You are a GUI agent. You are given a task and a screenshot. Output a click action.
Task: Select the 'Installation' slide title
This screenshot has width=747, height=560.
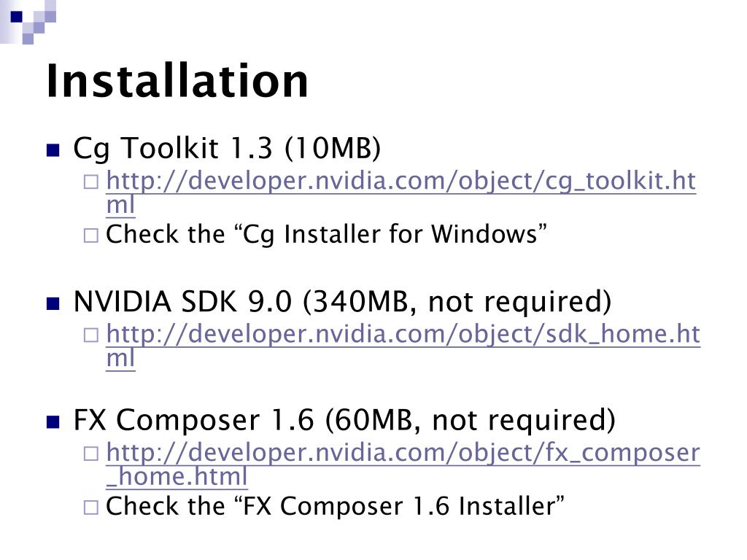(x=177, y=81)
